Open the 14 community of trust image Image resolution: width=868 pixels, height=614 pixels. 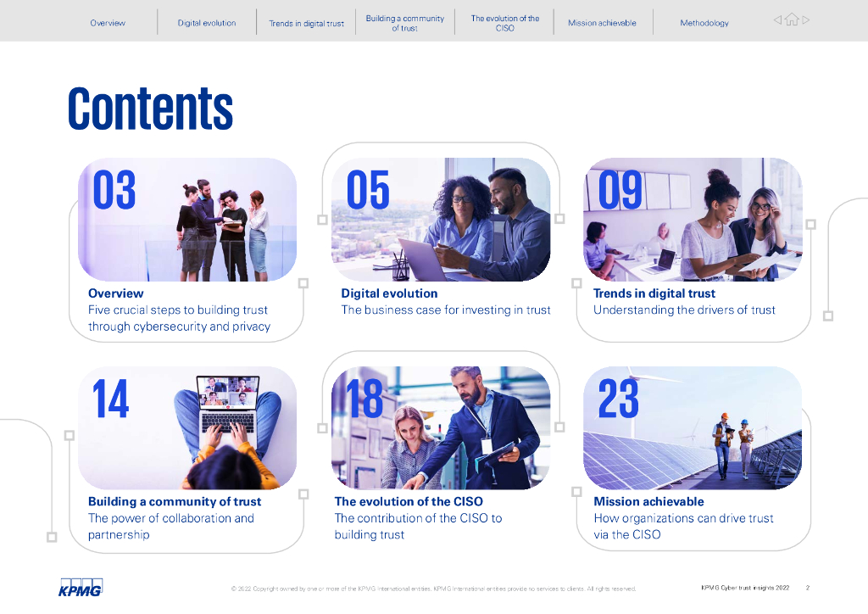point(187,427)
